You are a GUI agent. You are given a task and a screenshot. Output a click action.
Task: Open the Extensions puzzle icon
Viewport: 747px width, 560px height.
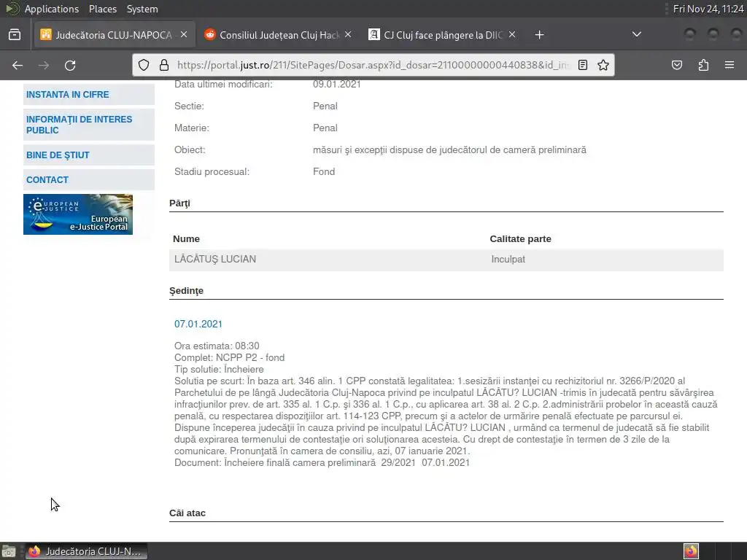(703, 65)
